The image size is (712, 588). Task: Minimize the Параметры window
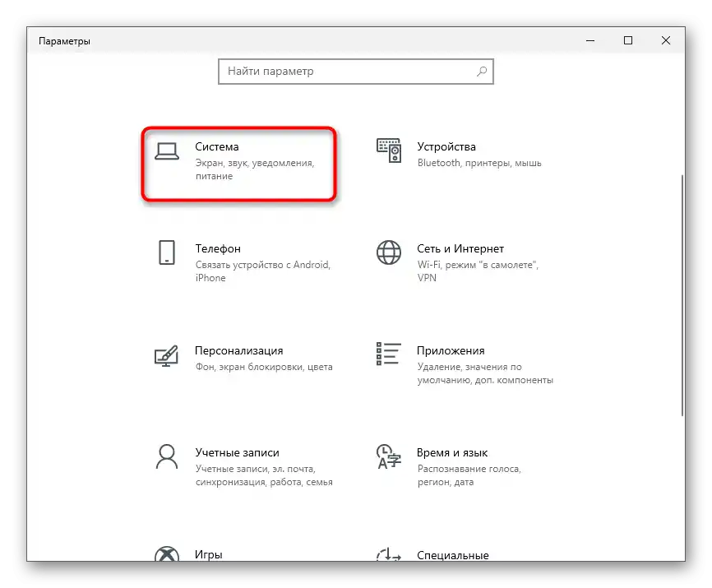point(590,40)
